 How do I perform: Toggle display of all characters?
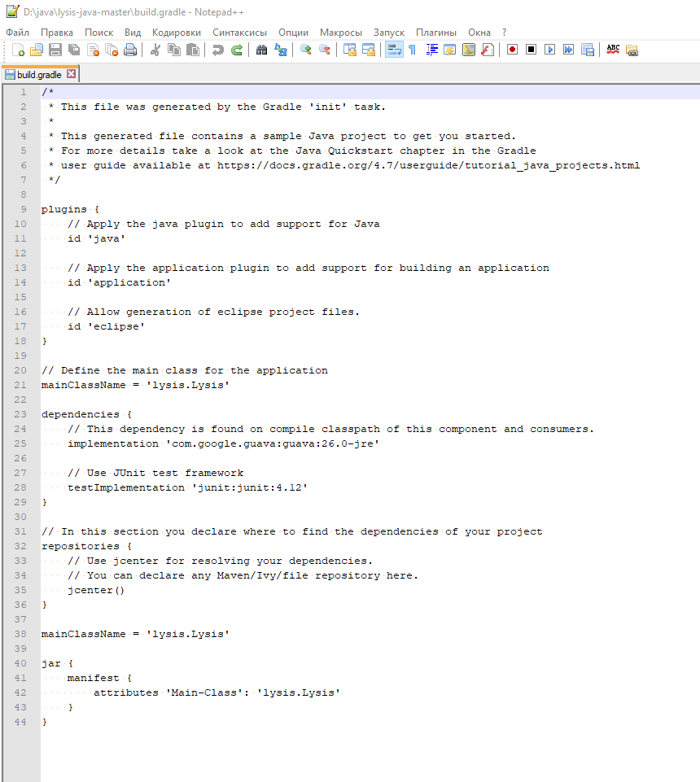(x=411, y=49)
